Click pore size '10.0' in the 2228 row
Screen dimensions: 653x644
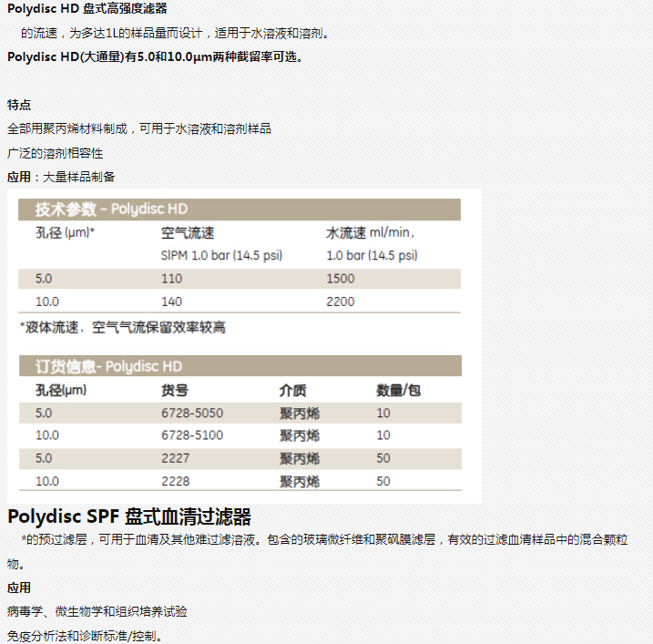click(x=47, y=481)
